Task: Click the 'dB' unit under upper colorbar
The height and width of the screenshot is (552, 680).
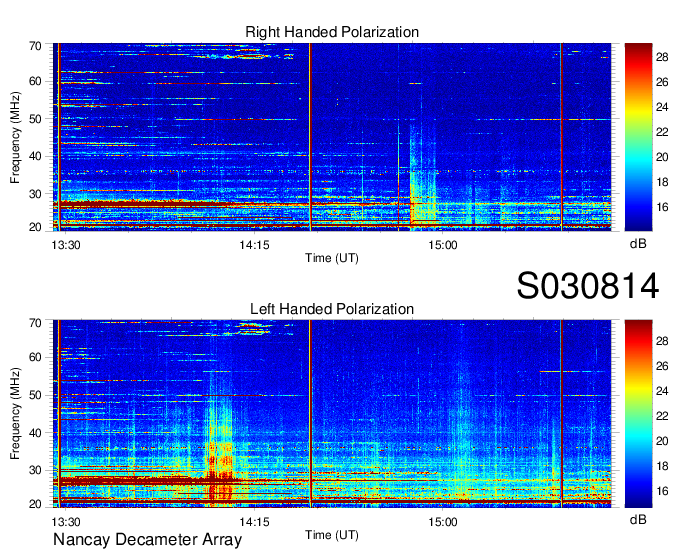Action: (638, 244)
